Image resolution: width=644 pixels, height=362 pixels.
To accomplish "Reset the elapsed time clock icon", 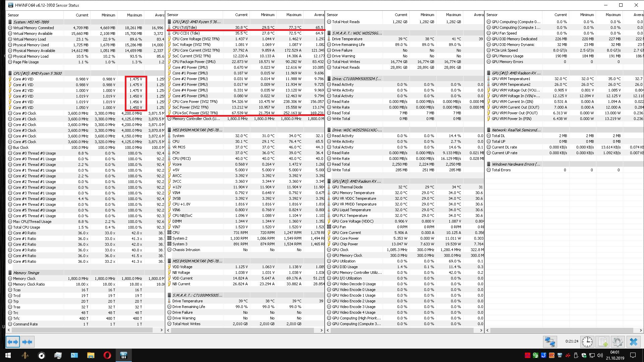I will (x=587, y=342).
